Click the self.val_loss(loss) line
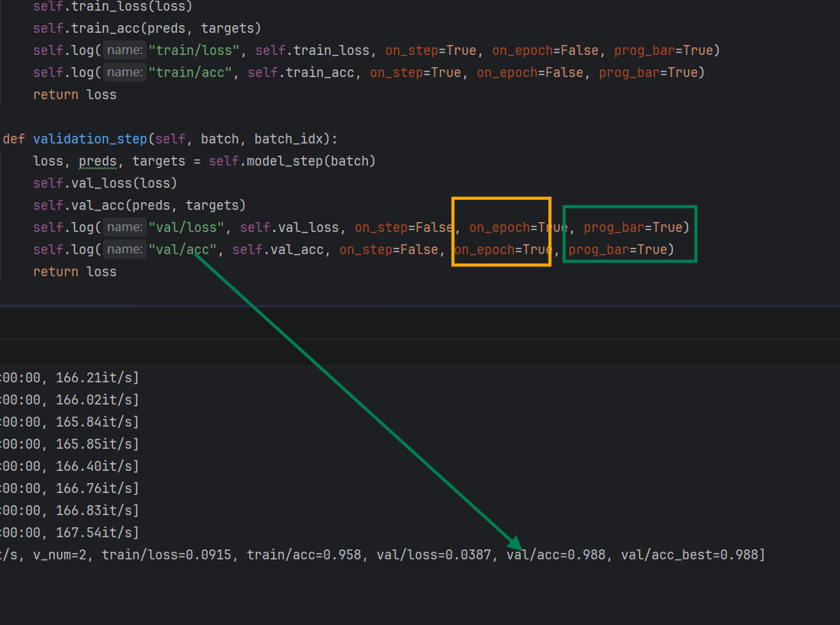The width and height of the screenshot is (840, 625). click(x=105, y=183)
